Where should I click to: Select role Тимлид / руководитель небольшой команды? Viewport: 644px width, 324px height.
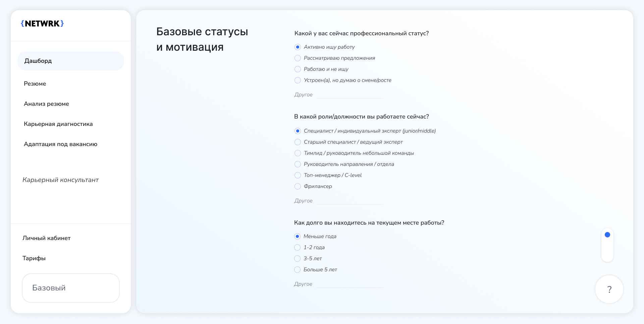click(x=298, y=153)
